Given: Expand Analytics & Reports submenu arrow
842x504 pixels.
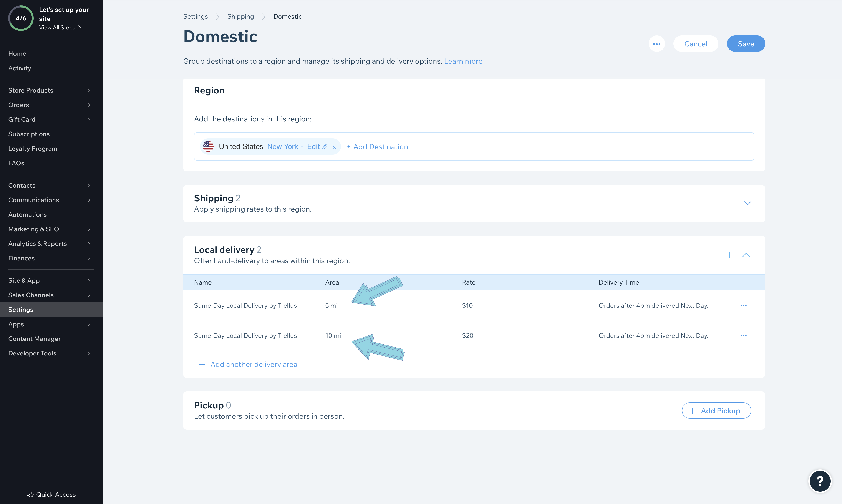Looking at the screenshot, I should tap(89, 244).
